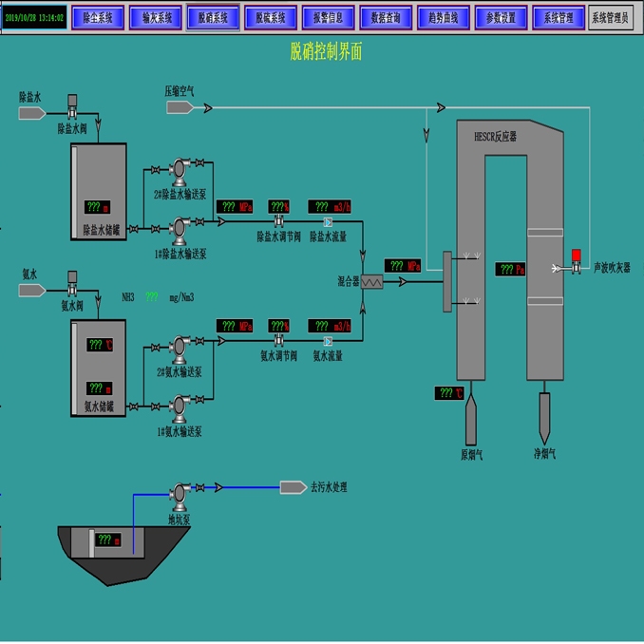Toggle the 除盐水阀 inlet valve
The height and width of the screenshot is (644, 644).
72,106
